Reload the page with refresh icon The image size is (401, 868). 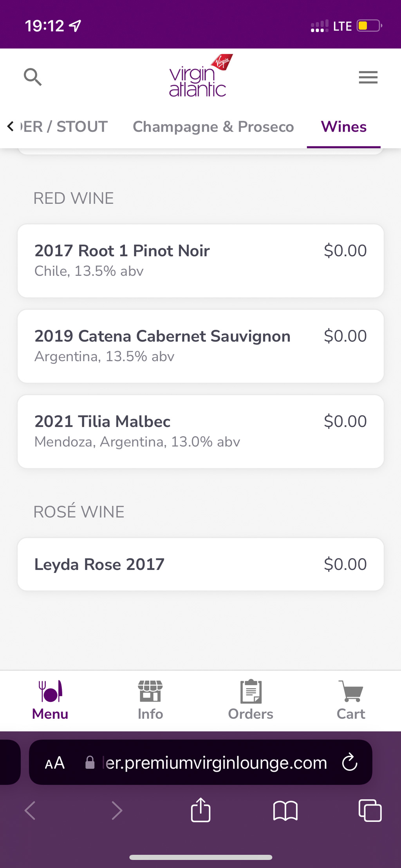349,763
